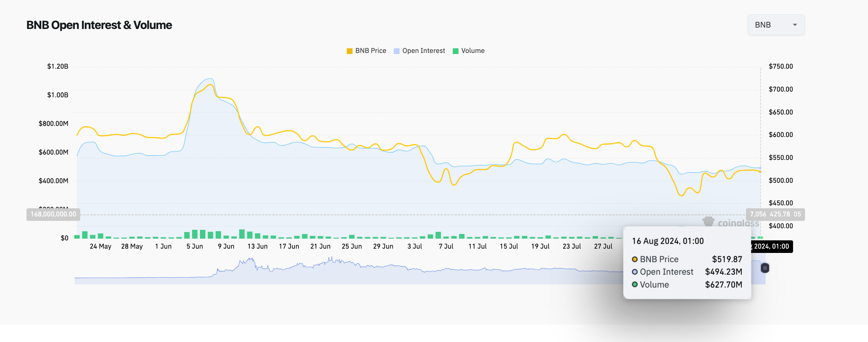Screen dimensions: 868x342
Task: Click the tooltip Volume value $627.70M
Action: pyautogui.click(x=723, y=285)
